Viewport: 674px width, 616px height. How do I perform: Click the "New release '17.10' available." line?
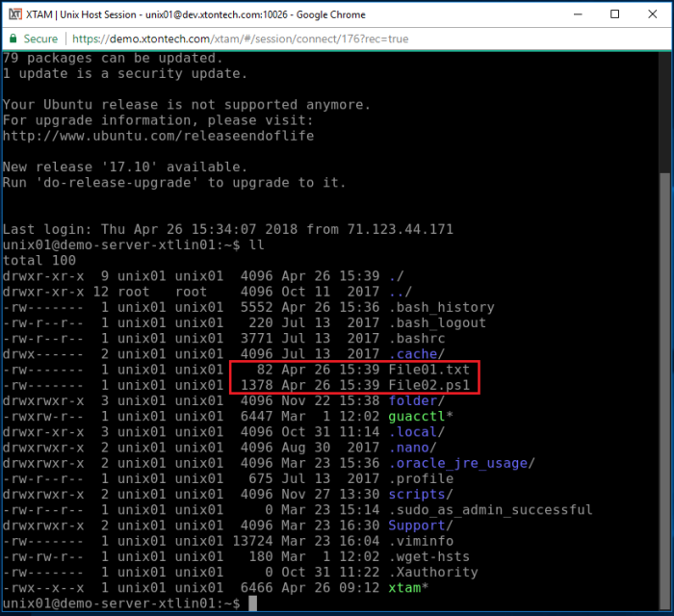tap(125, 167)
